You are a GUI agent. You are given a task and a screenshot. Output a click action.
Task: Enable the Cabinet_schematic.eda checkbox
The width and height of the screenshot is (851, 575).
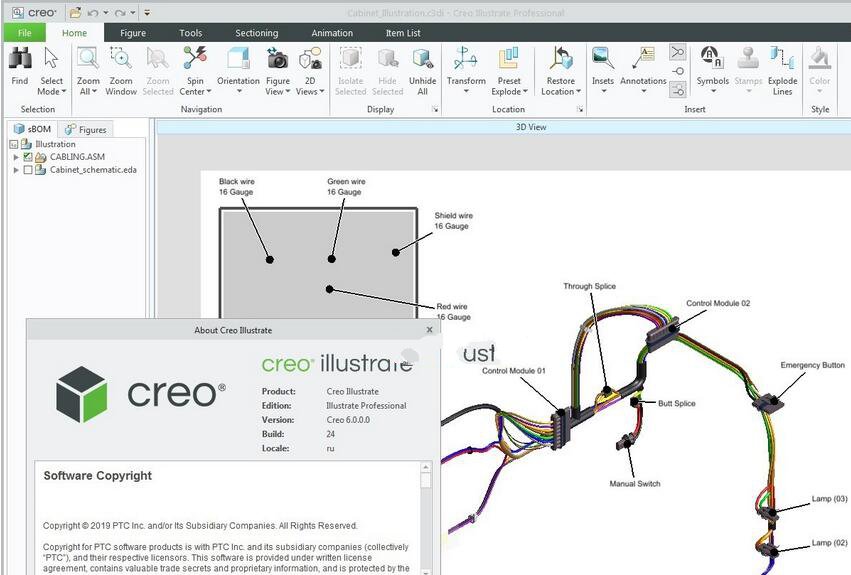click(x=28, y=170)
